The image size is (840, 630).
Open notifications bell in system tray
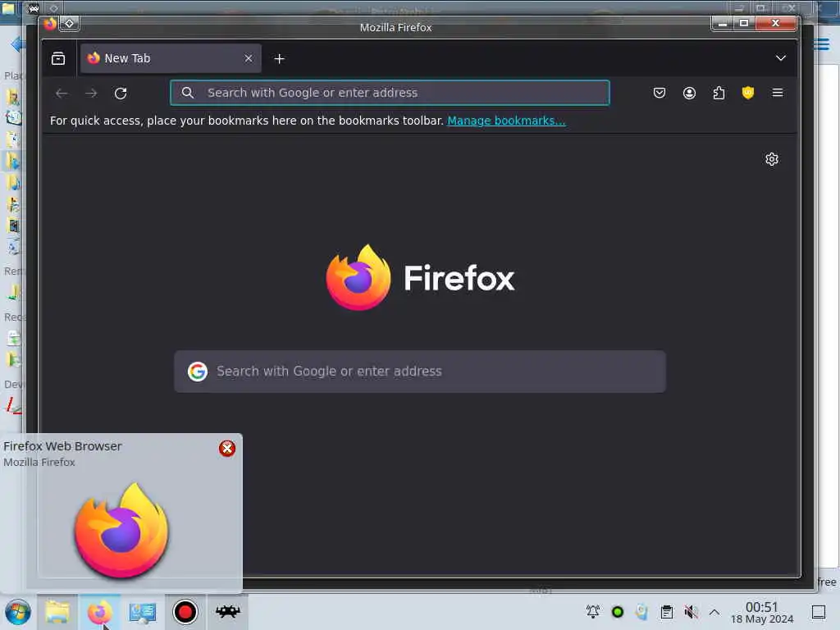coord(592,611)
